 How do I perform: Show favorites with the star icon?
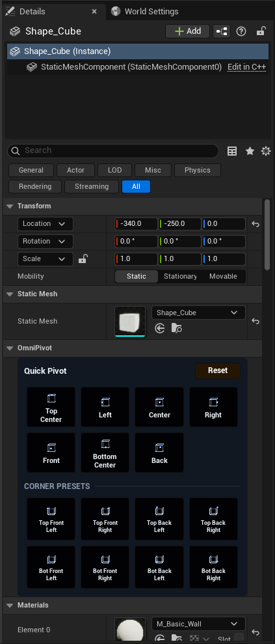click(x=250, y=151)
